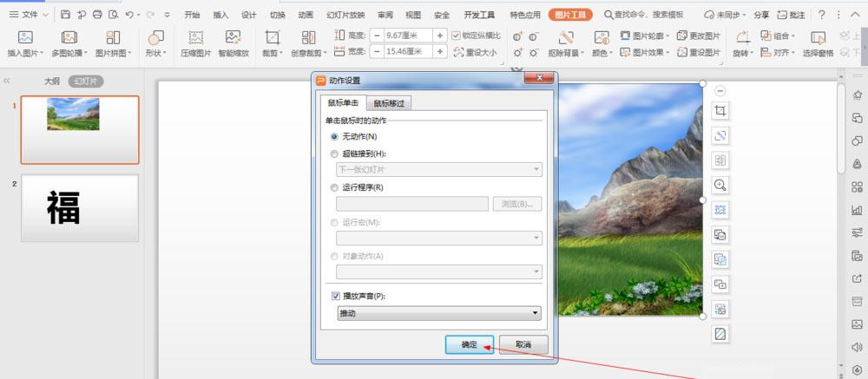868x379 pixels.
Task: Select the 智能缩放 smart zoom icon
Action: pyautogui.click(x=233, y=37)
